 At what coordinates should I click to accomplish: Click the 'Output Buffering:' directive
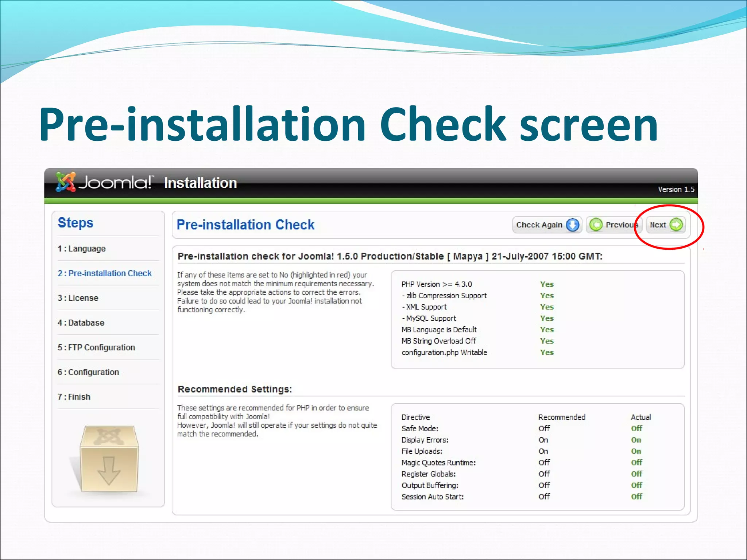[430, 485]
